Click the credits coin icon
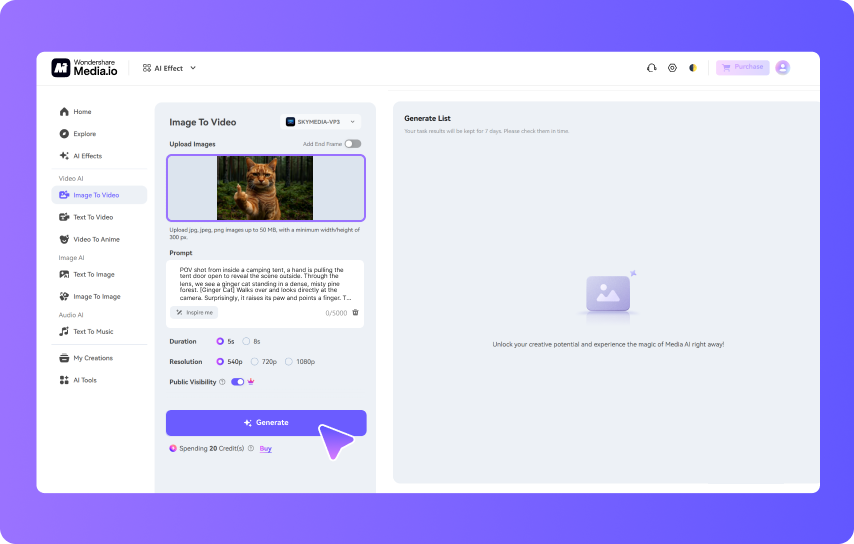The height and width of the screenshot is (544, 854). (173, 448)
